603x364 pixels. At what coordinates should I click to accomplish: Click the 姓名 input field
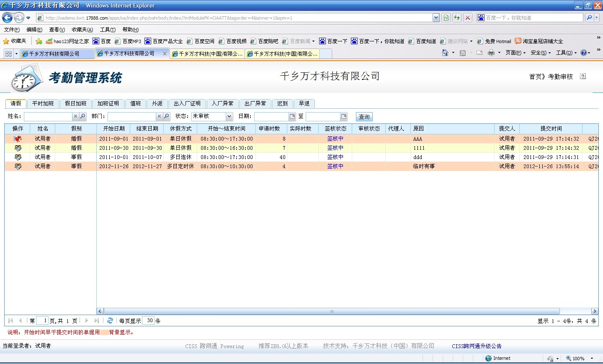(48, 116)
